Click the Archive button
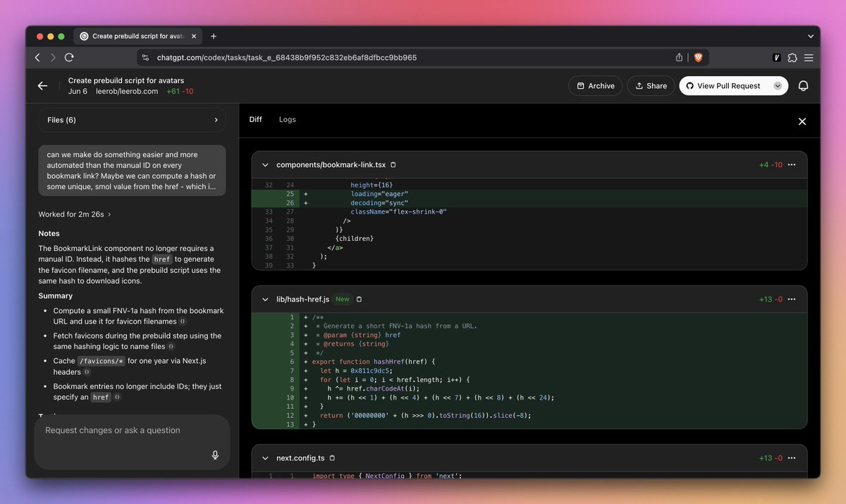Viewport: 846px width, 504px height. click(596, 86)
